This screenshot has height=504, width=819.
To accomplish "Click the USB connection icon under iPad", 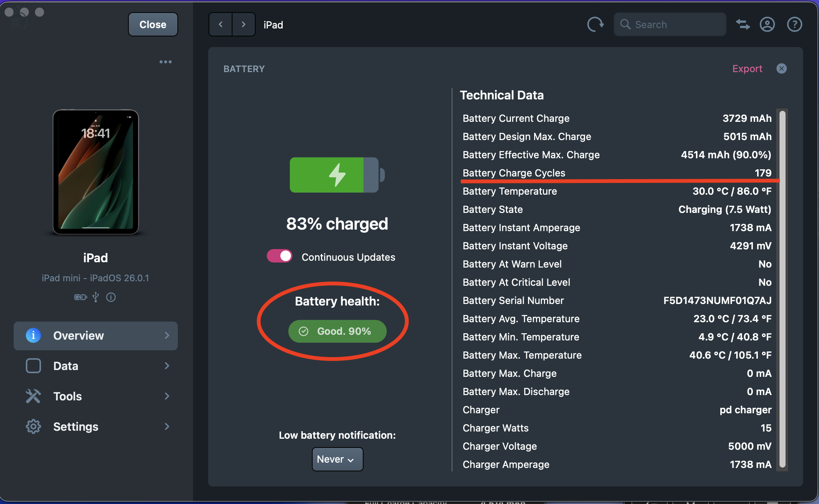I will coord(96,297).
